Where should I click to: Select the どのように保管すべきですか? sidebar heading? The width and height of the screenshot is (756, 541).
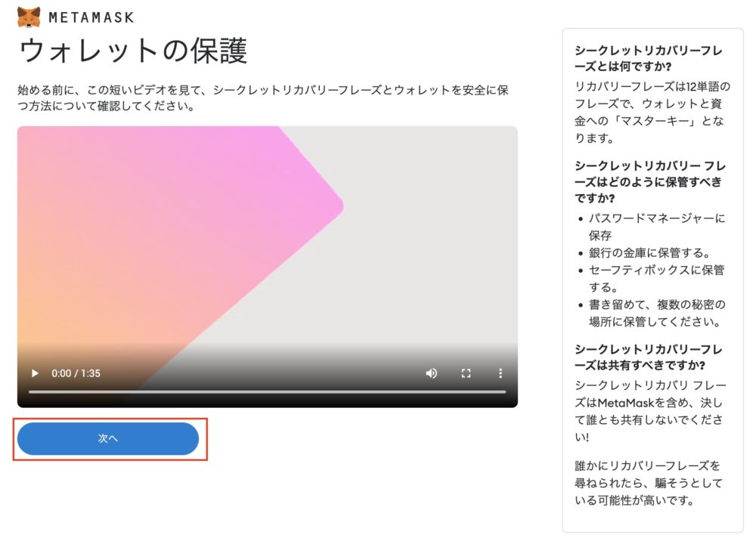click(650, 181)
